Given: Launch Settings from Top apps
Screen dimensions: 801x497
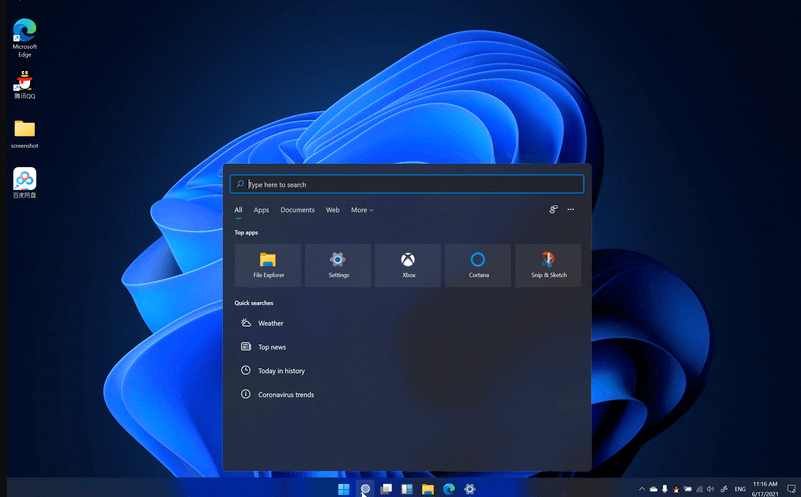Looking at the screenshot, I should [338, 265].
